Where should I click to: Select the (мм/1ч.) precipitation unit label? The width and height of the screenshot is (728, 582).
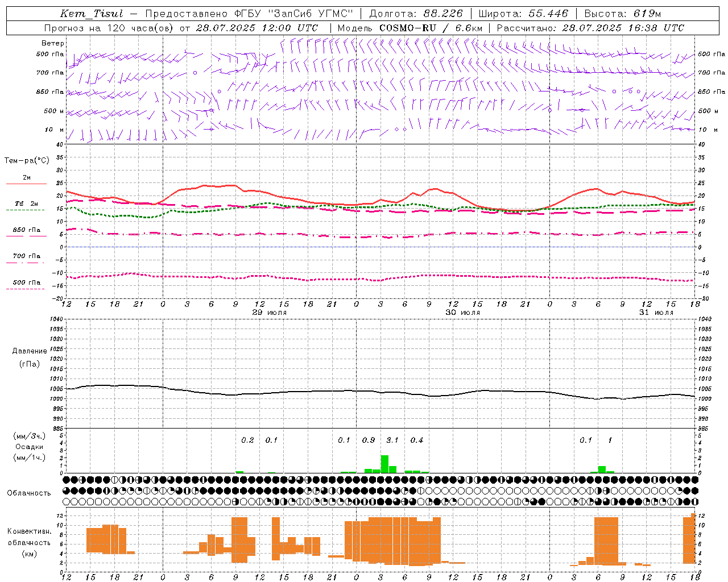click(x=30, y=458)
